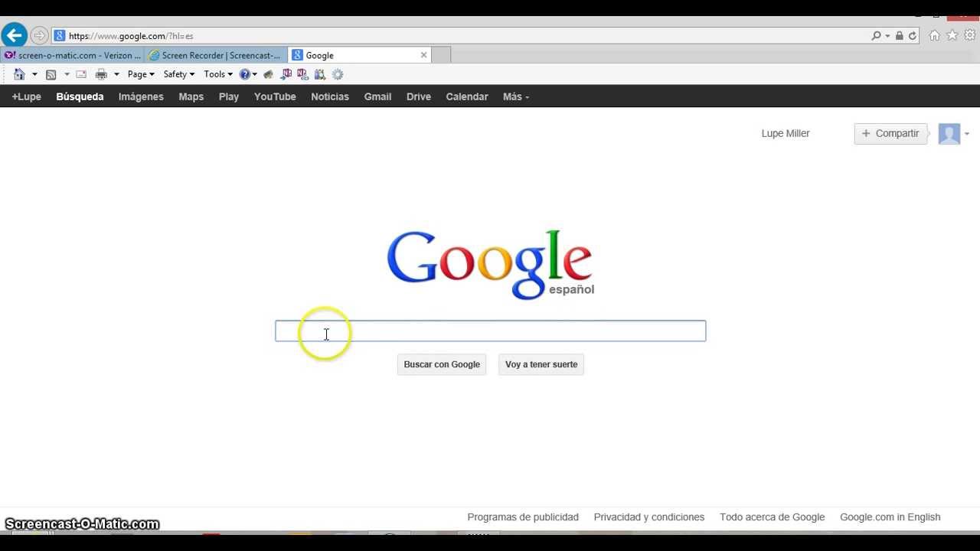Image resolution: width=980 pixels, height=551 pixels.
Task: Open Maps in the Google bar
Action: [x=191, y=96]
